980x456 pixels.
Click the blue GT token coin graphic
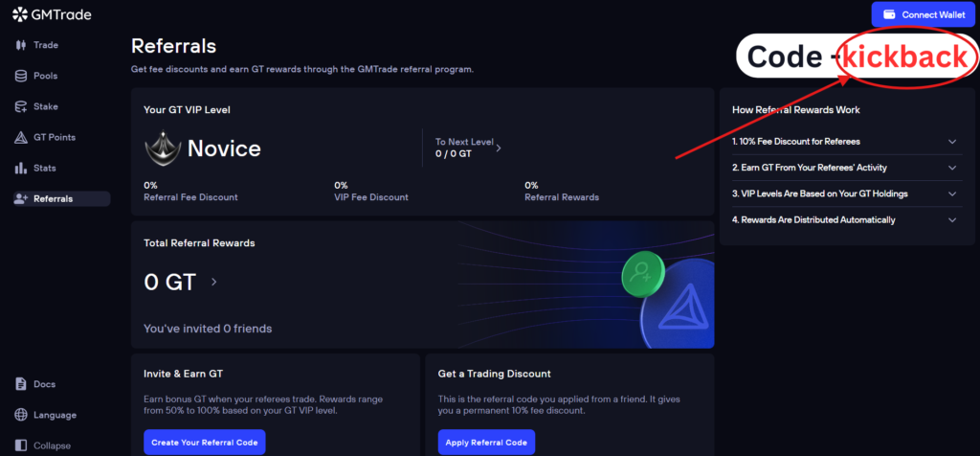pos(679,305)
